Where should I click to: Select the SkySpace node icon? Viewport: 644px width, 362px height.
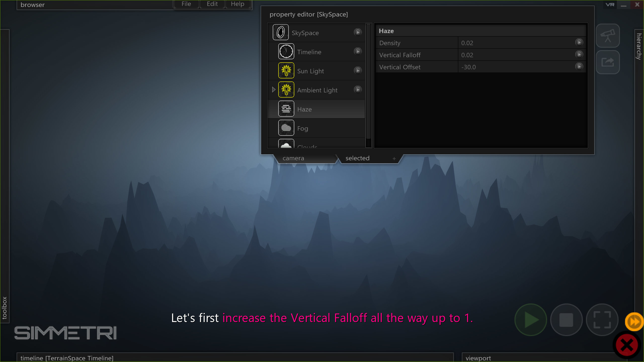pos(280,32)
